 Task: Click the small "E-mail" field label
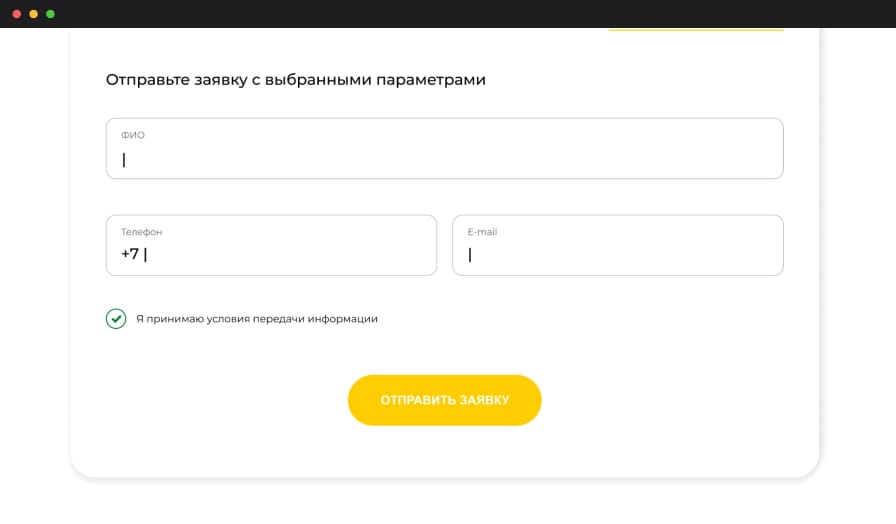[482, 232]
